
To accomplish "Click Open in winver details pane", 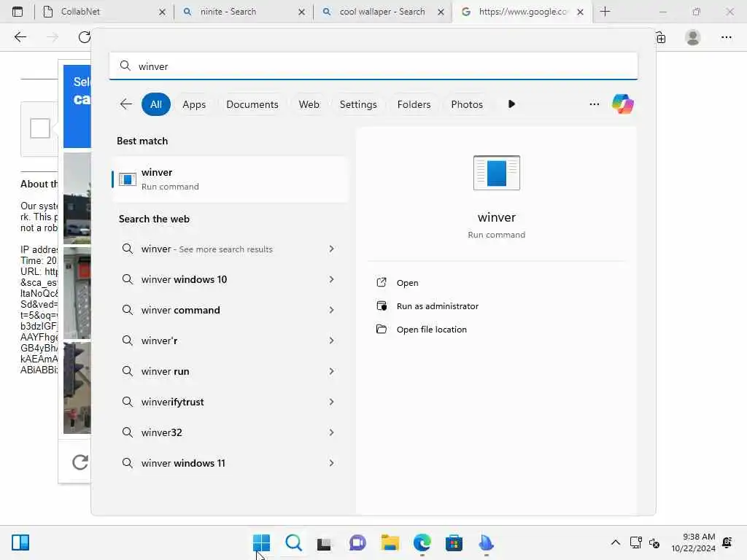I will pos(407,282).
